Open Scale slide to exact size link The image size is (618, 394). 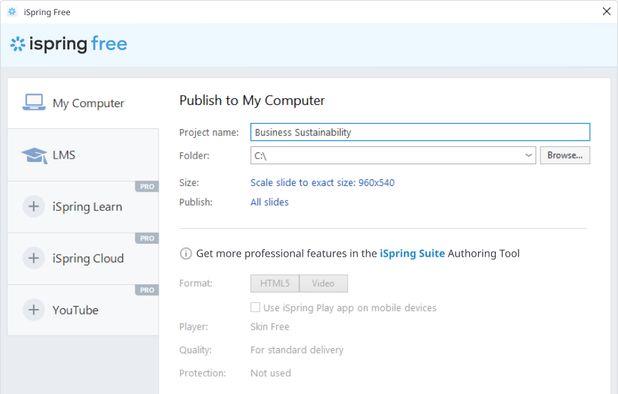pyautogui.click(x=322, y=182)
